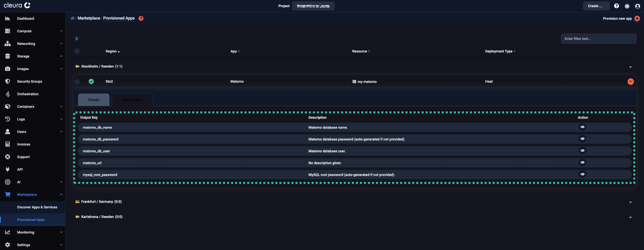Click the AI brain icon
The image size is (644, 250).
(7, 182)
